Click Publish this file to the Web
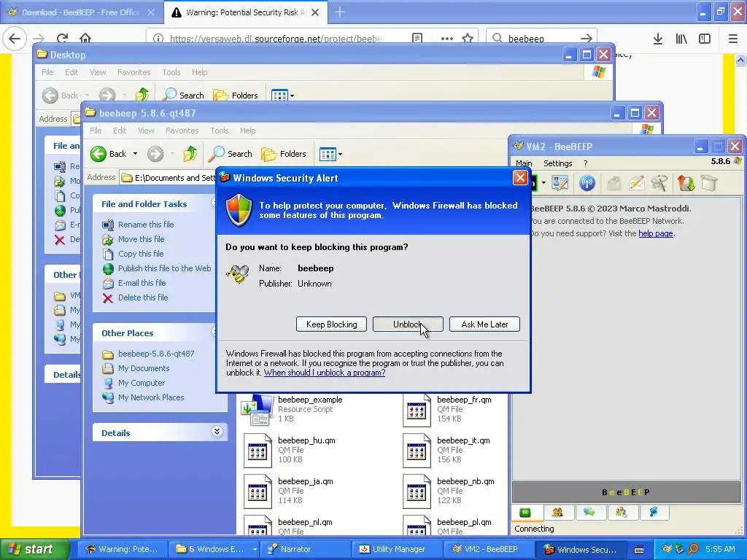The width and height of the screenshot is (747, 560). (x=164, y=268)
